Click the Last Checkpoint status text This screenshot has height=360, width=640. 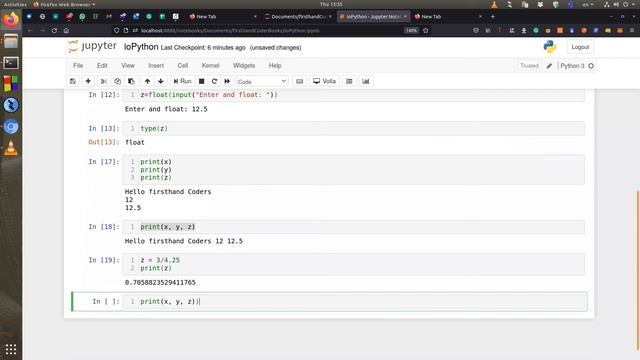[203, 48]
